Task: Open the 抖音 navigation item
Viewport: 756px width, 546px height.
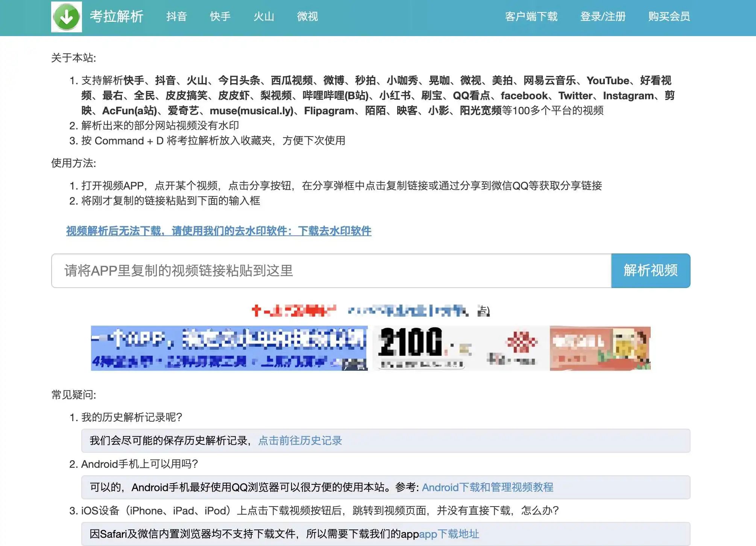Action: point(177,17)
